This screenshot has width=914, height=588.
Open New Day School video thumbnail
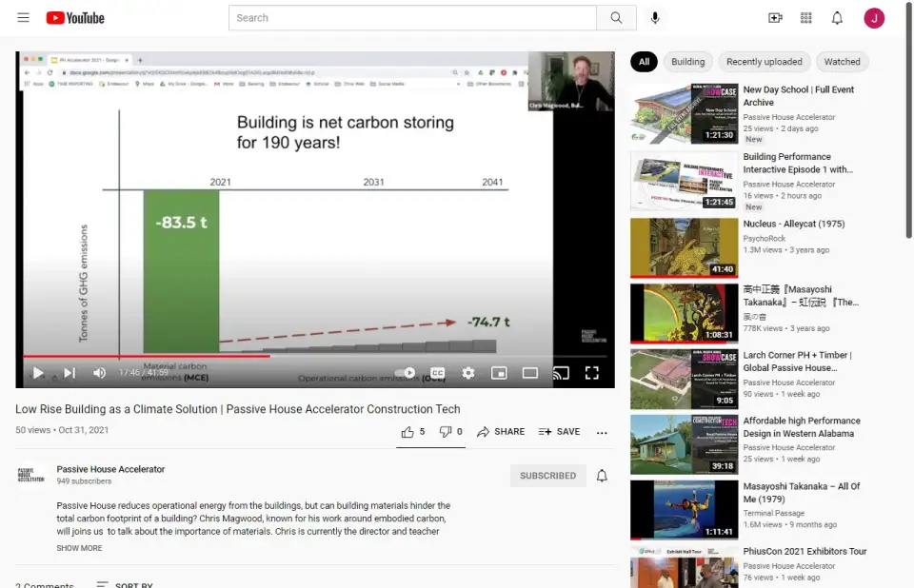point(684,114)
